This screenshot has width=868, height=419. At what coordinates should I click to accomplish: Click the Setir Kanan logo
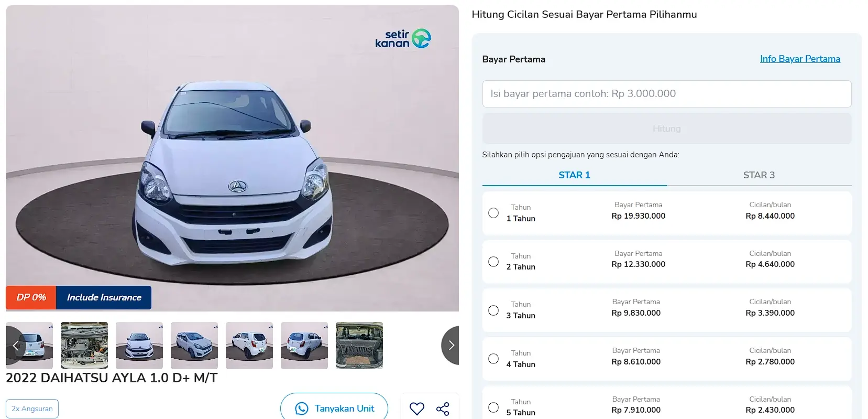pyautogui.click(x=403, y=39)
